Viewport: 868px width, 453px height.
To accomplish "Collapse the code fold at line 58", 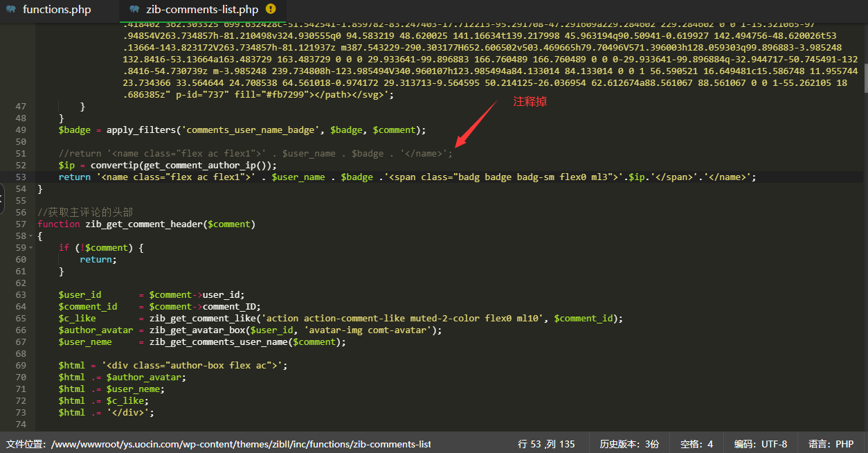I will point(31,236).
